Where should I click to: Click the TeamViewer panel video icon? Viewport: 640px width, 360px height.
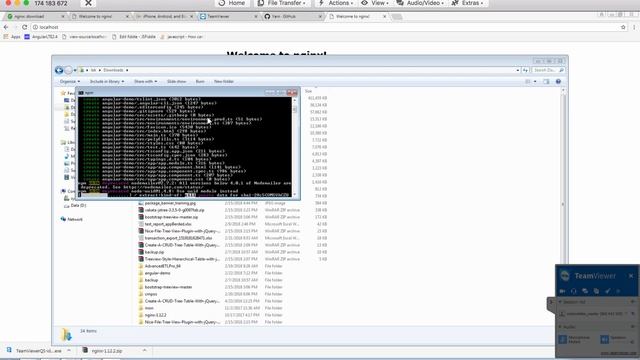coord(562,291)
